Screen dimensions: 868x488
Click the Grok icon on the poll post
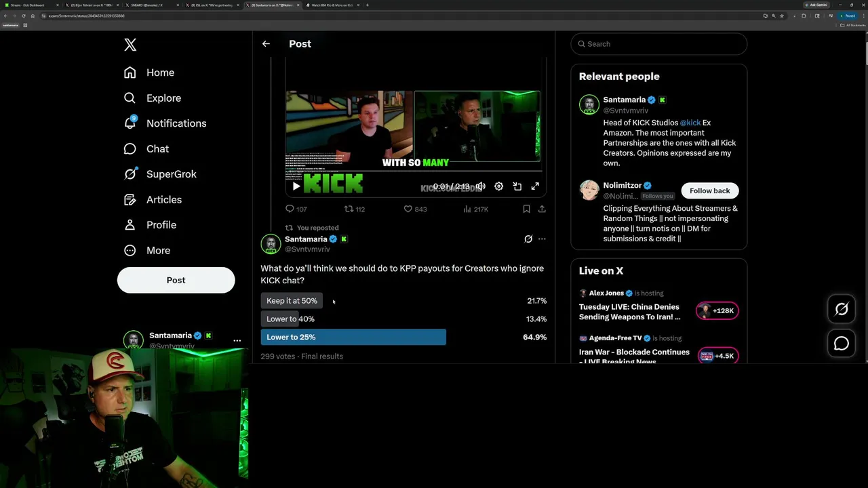[528, 239]
